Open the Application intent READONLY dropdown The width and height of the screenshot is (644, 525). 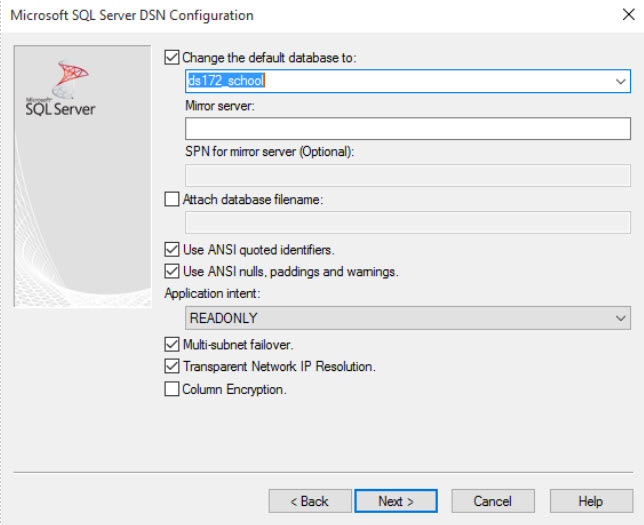(x=408, y=318)
